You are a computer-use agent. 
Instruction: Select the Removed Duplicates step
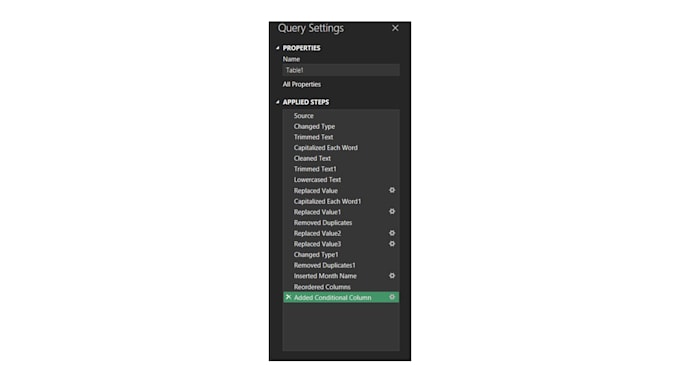341,223
